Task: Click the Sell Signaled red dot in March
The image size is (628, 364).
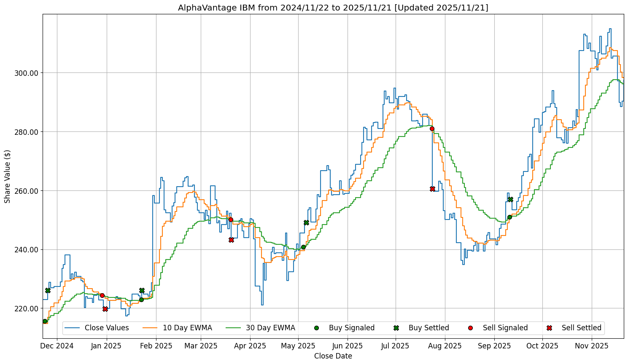Action: [231, 219]
